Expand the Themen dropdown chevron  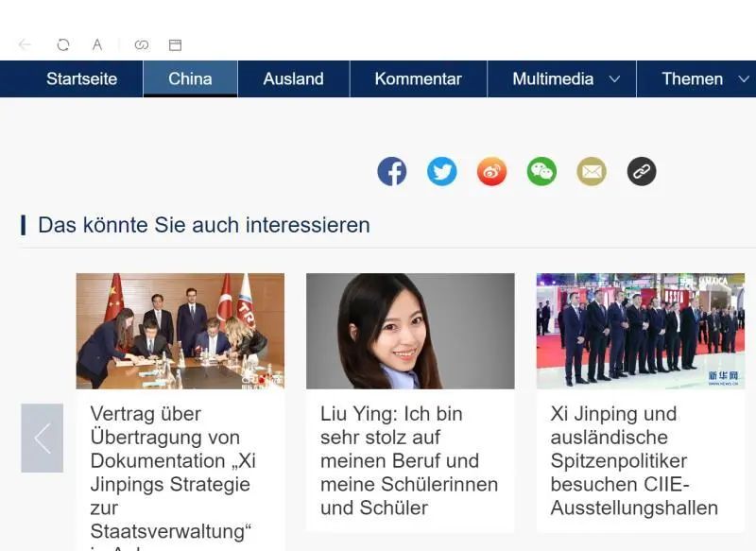(x=744, y=79)
